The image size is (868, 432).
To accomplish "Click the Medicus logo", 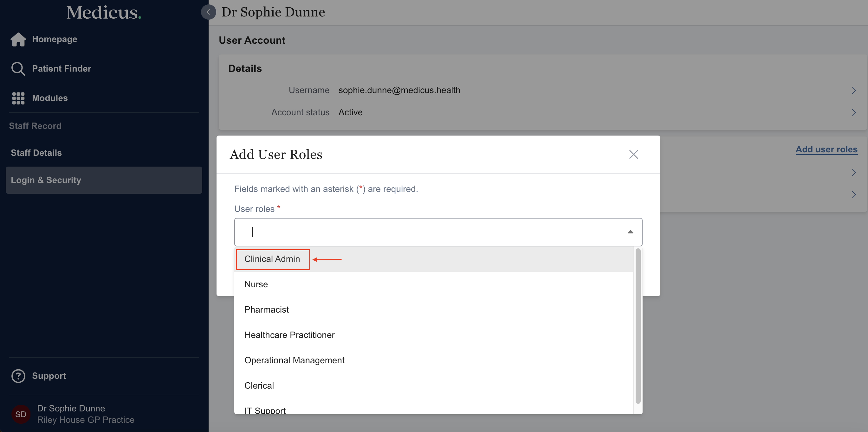I will 103,13.
